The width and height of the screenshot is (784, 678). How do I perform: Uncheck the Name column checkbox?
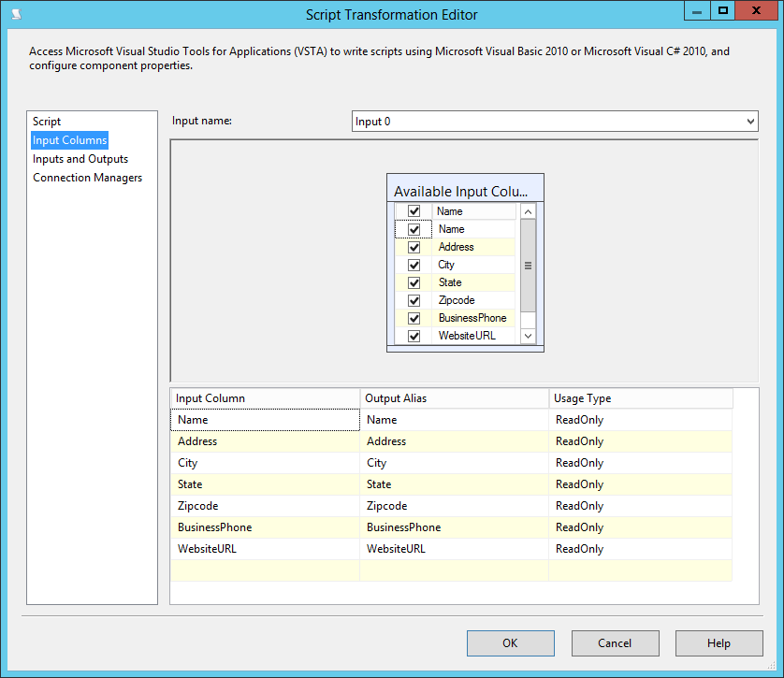point(414,228)
